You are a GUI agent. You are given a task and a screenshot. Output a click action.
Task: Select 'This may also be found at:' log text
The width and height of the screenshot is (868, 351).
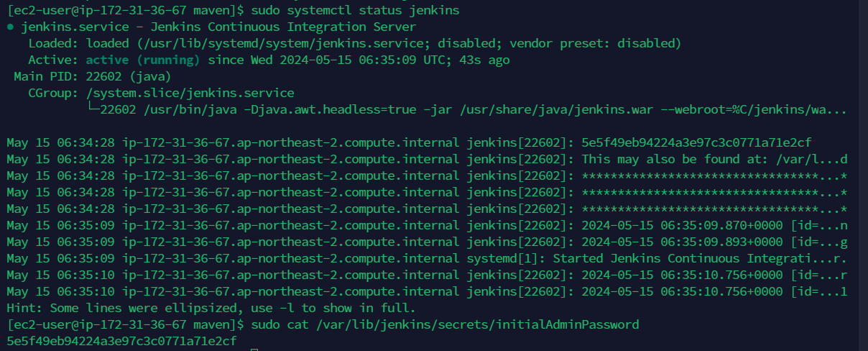coord(675,159)
